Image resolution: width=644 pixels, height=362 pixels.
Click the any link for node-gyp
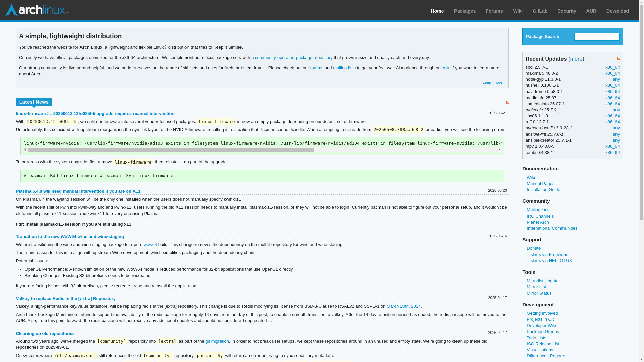616,79
